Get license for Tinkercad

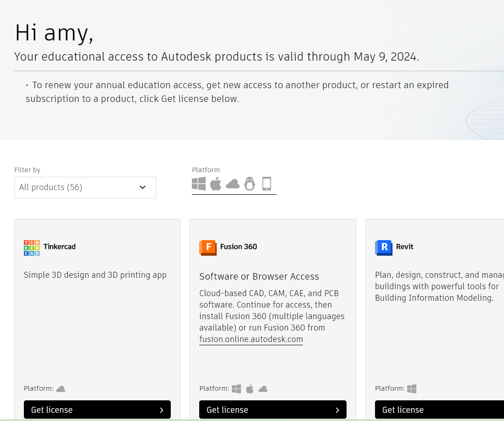[97, 410]
